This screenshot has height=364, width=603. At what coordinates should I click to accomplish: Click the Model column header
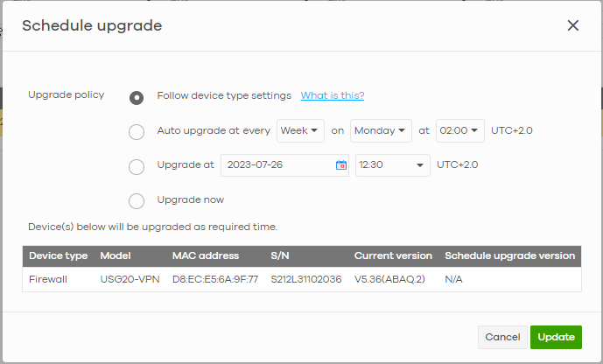click(116, 255)
